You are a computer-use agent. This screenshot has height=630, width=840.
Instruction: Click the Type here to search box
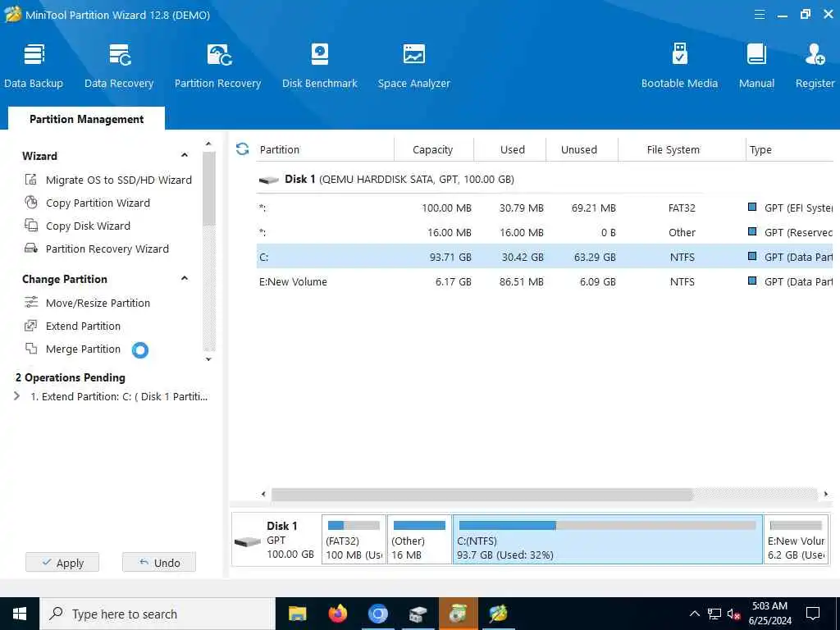pyautogui.click(x=157, y=614)
